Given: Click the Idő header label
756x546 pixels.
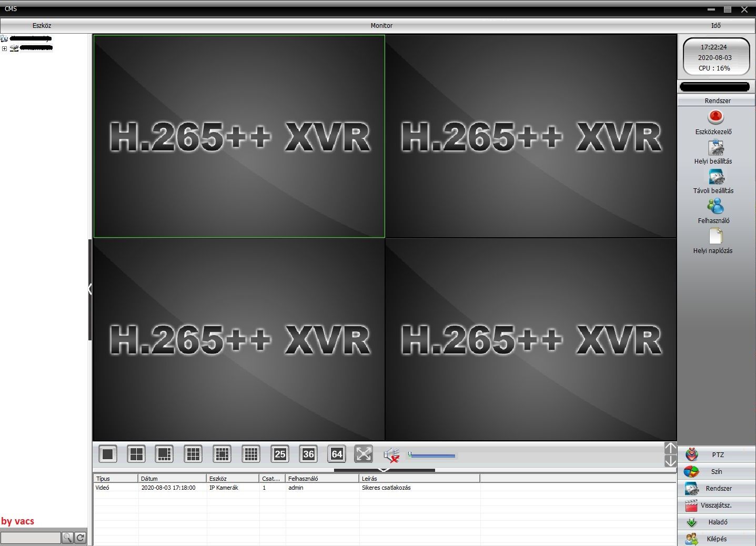Looking at the screenshot, I should click(716, 25).
